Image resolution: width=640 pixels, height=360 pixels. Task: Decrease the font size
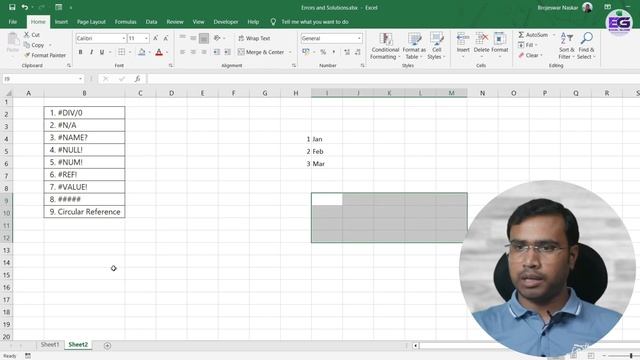click(166, 38)
